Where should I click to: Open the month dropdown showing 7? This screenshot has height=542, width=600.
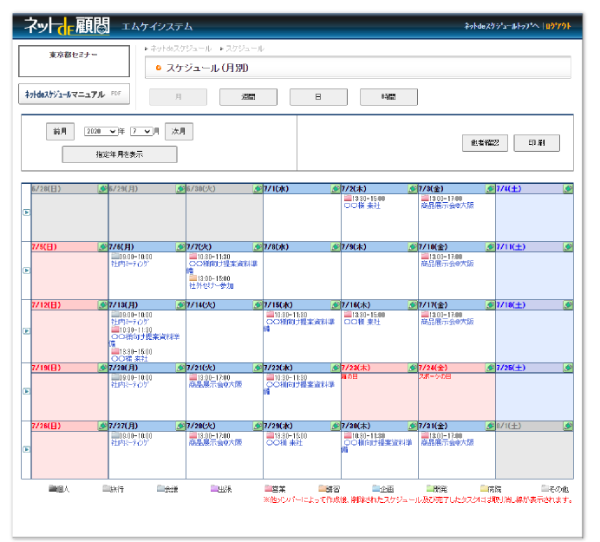(141, 131)
